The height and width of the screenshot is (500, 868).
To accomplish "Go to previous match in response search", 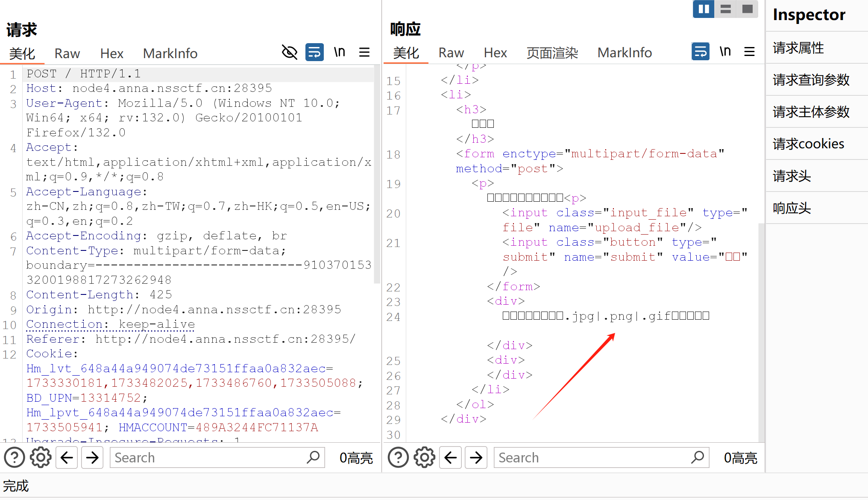I will click(451, 458).
